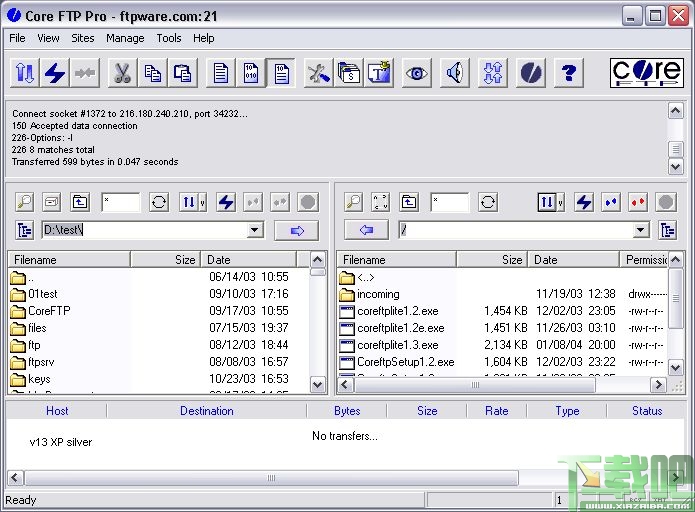Click the speaker sound icon

coord(454,73)
